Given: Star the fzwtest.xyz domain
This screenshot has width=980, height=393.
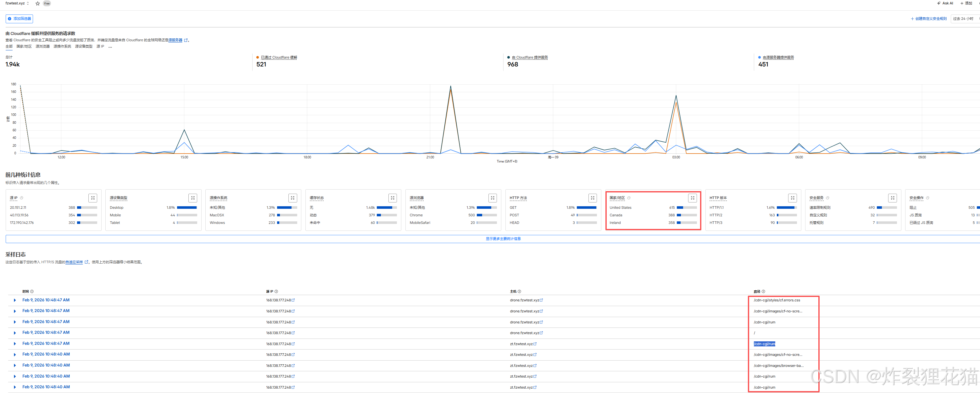Looking at the screenshot, I should (38, 3).
